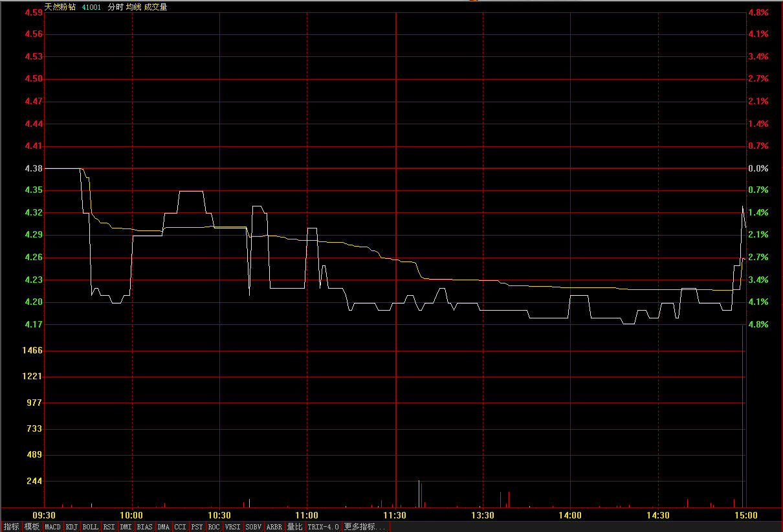Open the 量比 tab
The width and height of the screenshot is (783, 532).
coord(295,527)
